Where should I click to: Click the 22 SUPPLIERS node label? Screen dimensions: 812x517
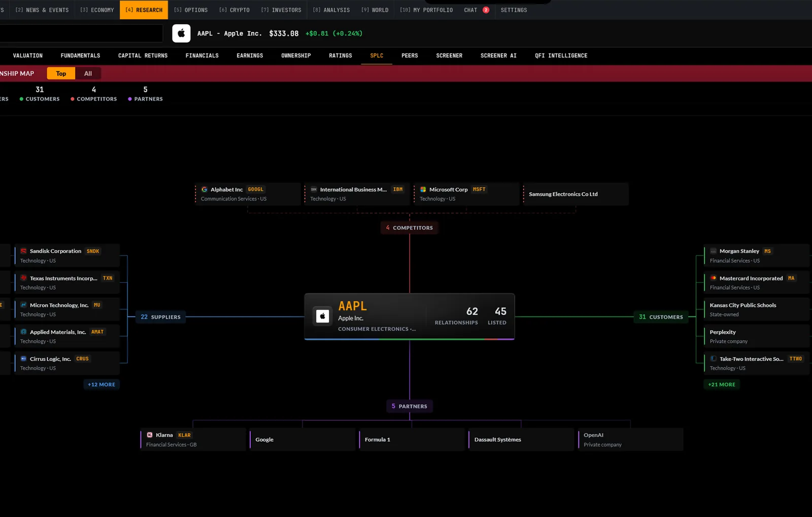[160, 317]
